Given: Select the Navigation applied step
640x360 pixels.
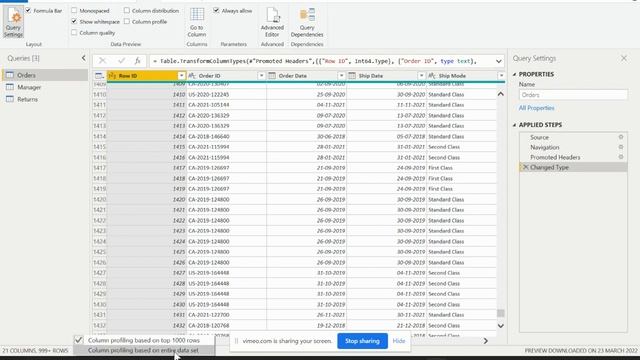Looking at the screenshot, I should [x=544, y=147].
